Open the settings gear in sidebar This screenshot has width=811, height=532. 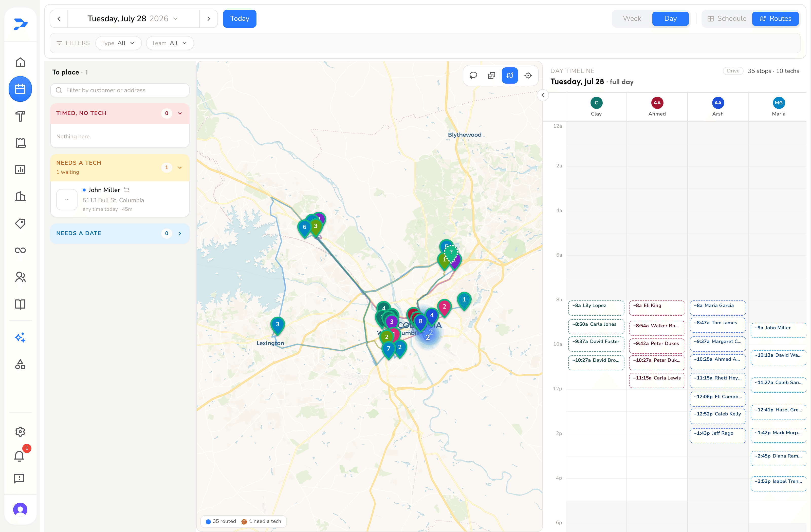click(20, 431)
